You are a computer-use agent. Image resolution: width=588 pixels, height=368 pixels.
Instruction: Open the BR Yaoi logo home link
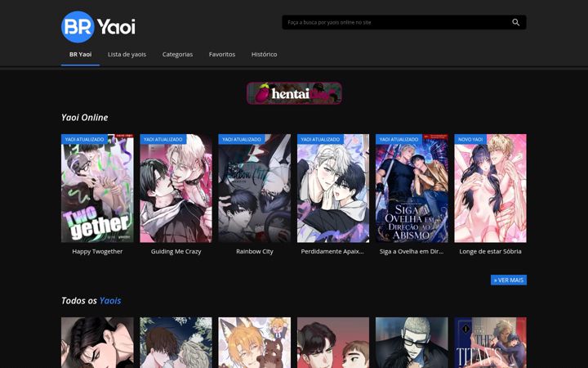coord(98,27)
